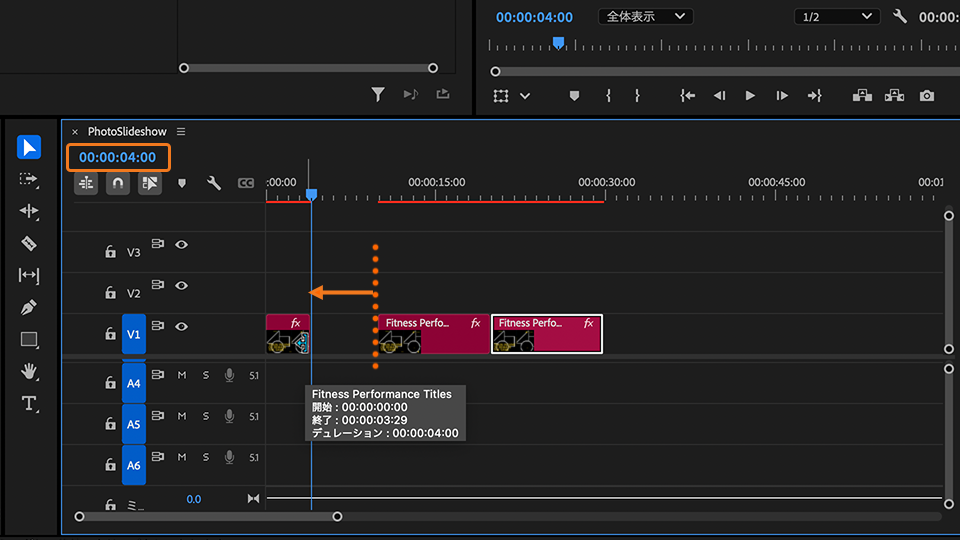This screenshot has width=960, height=540.
Task: Select the Ripple Edit tool
Action: coord(29,211)
